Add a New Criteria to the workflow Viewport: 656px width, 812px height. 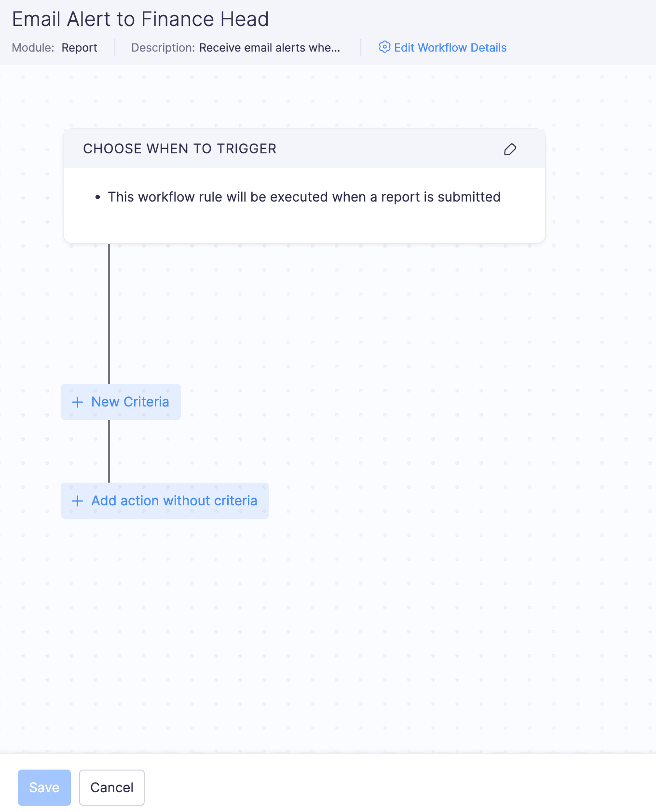tap(130, 402)
